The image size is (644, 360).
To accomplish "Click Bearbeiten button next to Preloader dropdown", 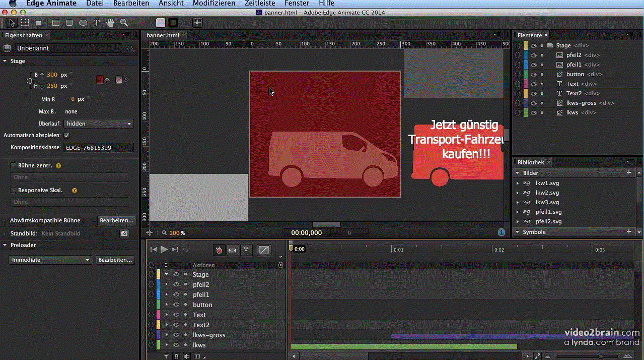I will (115, 260).
